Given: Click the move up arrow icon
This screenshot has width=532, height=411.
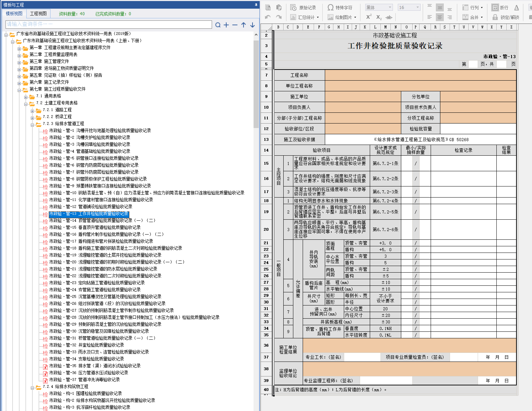Looking at the screenshot, I should [244, 25].
